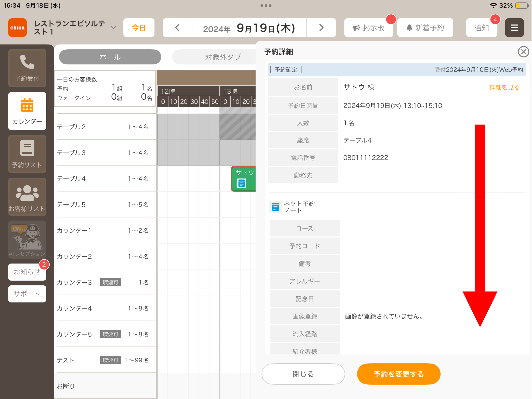Screen dimensions: 532x399
Task: Click 画像が登録されていません。 text
Action: coord(384,316)
